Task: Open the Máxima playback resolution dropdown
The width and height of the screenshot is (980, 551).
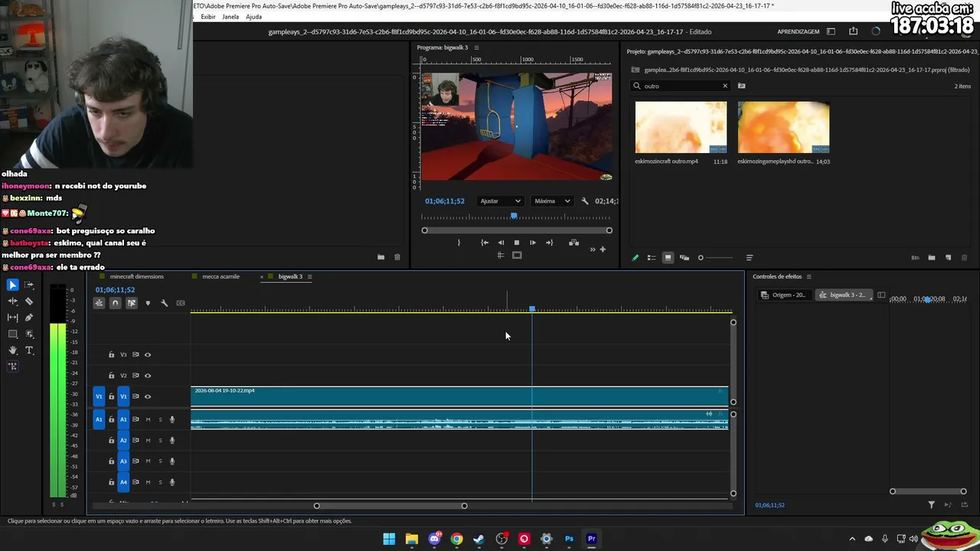Action: [552, 201]
